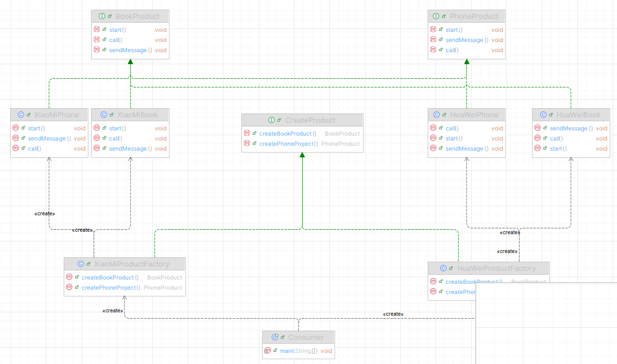Viewport: 617px width, 364px height.
Task: Select the XiaoMiBook title text
Action: pos(138,115)
